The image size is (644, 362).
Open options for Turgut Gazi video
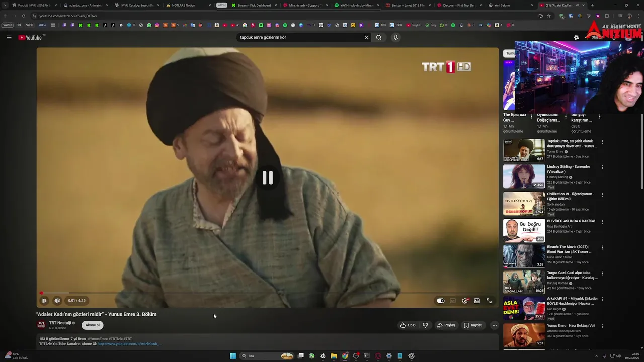point(602,274)
